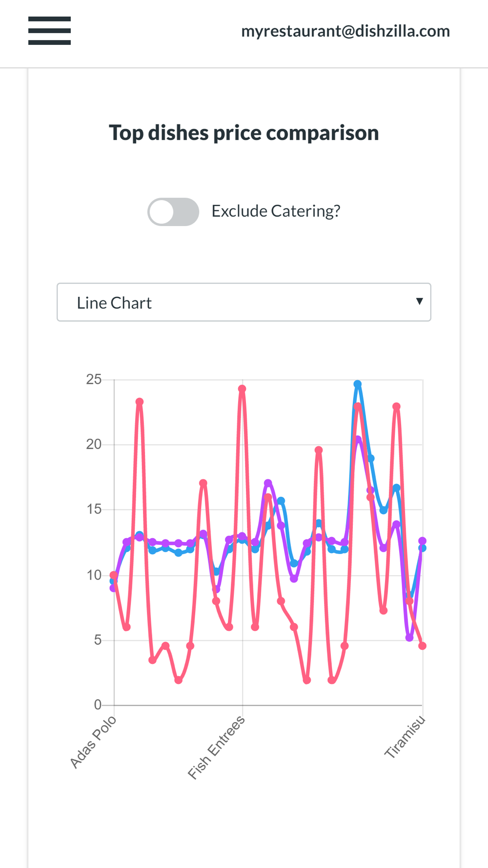Open the Line Chart type dropdown

[244, 302]
